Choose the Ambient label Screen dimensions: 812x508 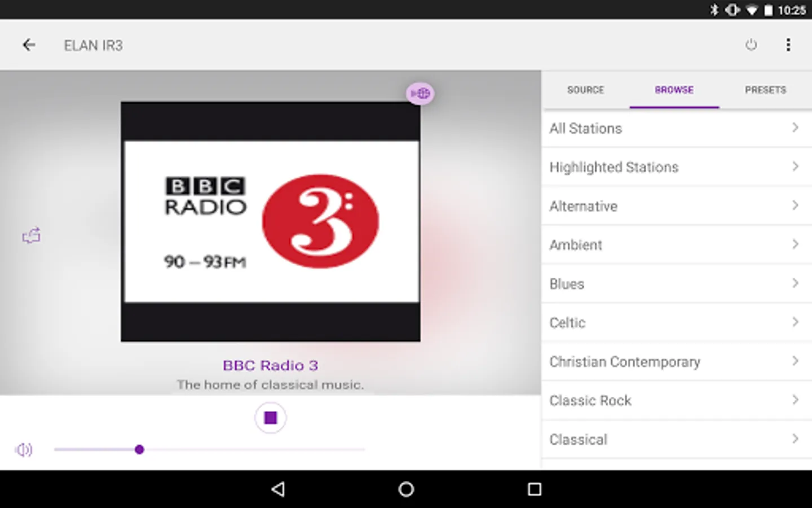coord(576,245)
